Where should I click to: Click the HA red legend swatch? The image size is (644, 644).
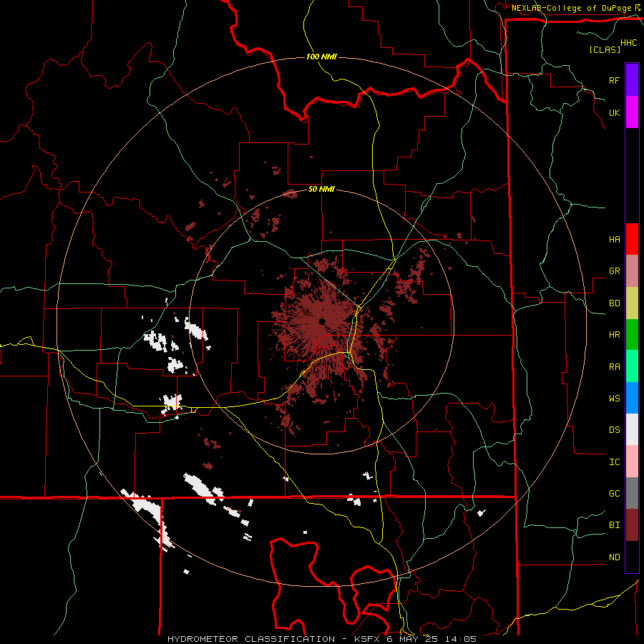(x=632, y=239)
